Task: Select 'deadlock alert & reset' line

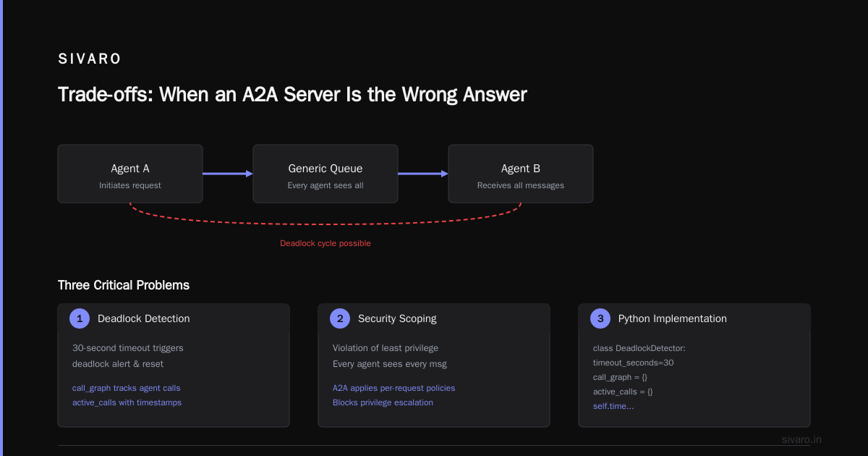Action: pyautogui.click(x=119, y=363)
